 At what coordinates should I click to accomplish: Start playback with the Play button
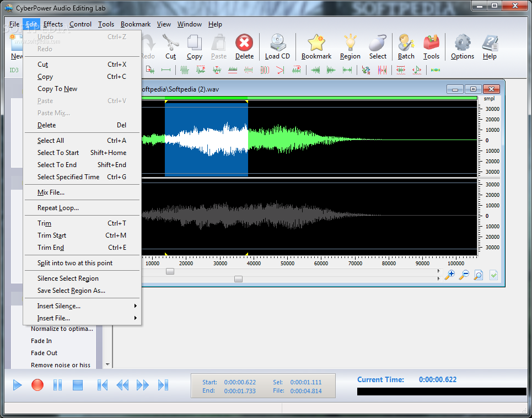(x=17, y=385)
